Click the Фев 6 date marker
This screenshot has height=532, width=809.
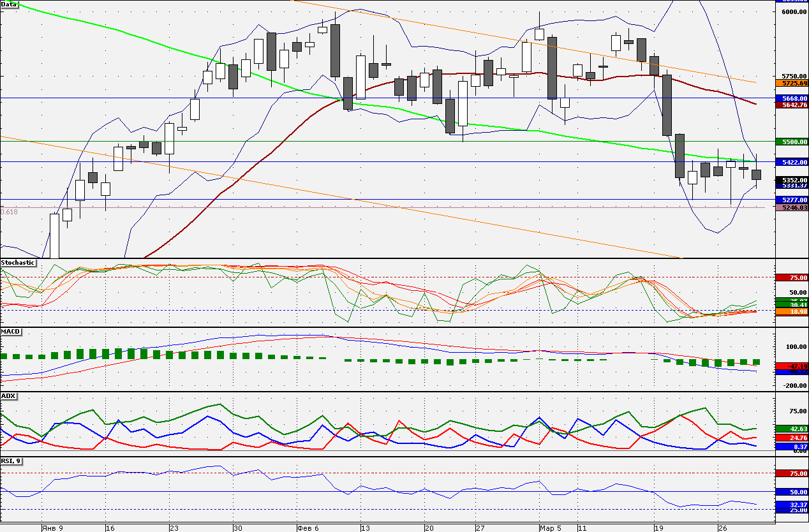(x=308, y=528)
